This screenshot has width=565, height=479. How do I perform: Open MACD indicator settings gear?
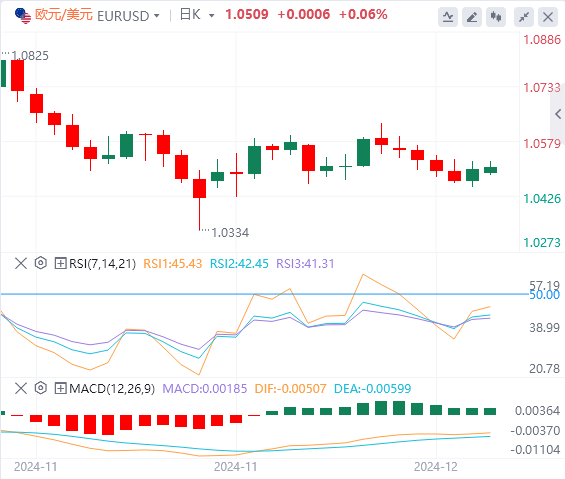pyautogui.click(x=41, y=388)
